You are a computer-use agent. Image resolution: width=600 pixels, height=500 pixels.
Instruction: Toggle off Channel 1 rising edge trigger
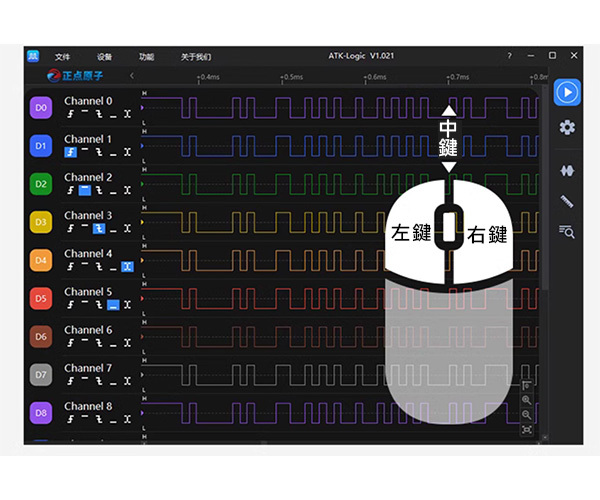(x=70, y=152)
